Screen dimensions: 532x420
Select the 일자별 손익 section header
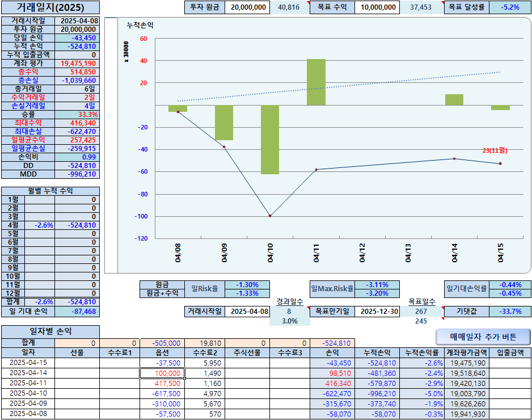pos(50,331)
